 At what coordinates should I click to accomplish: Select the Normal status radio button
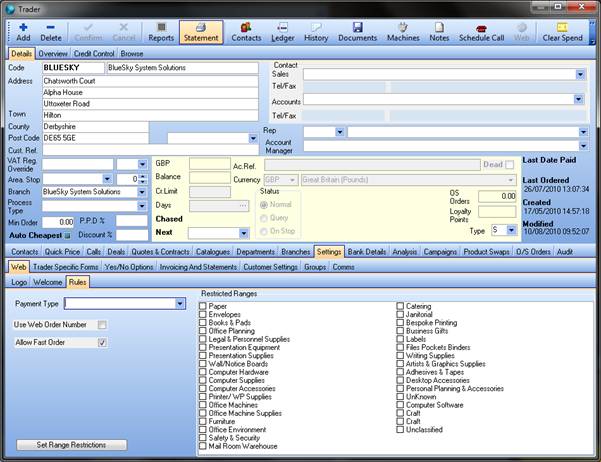(x=264, y=205)
